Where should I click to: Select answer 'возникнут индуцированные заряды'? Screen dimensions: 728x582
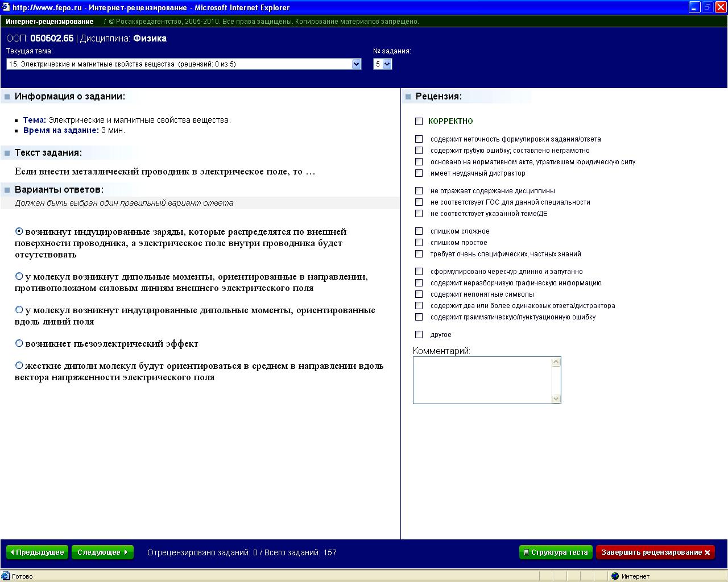click(x=19, y=231)
